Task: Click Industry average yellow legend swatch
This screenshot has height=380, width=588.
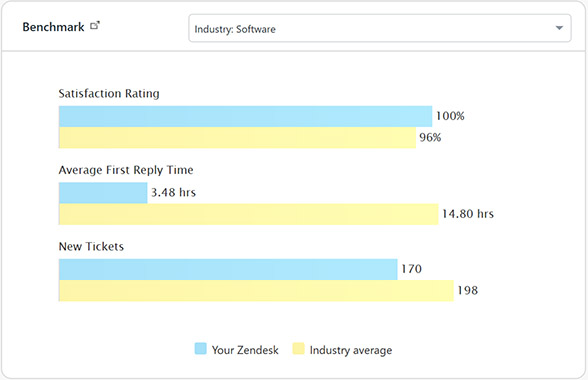Action: (298, 348)
